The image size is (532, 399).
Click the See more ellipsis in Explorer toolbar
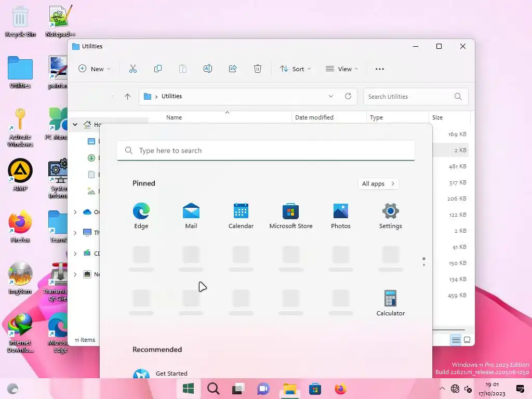tap(380, 69)
